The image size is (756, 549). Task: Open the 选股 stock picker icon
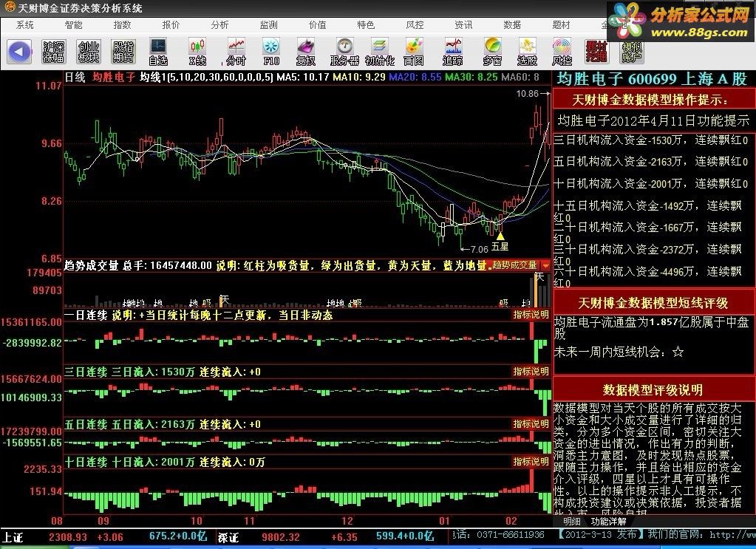(x=527, y=52)
